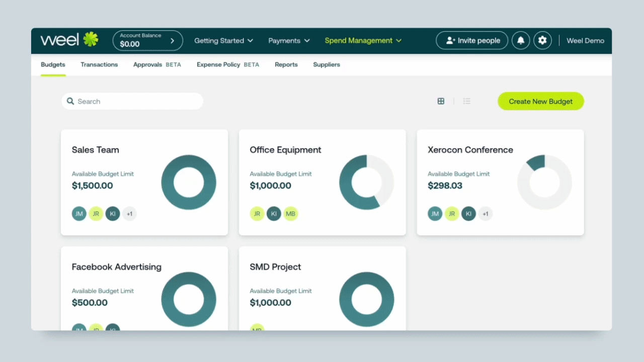Click +1 members badge on Sales Team card
644x362 pixels.
pyautogui.click(x=129, y=214)
